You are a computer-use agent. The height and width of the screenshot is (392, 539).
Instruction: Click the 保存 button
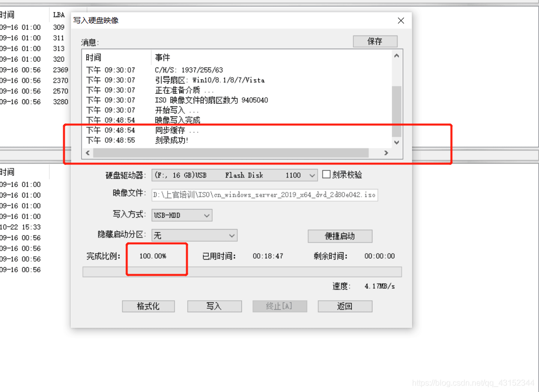pyautogui.click(x=375, y=41)
